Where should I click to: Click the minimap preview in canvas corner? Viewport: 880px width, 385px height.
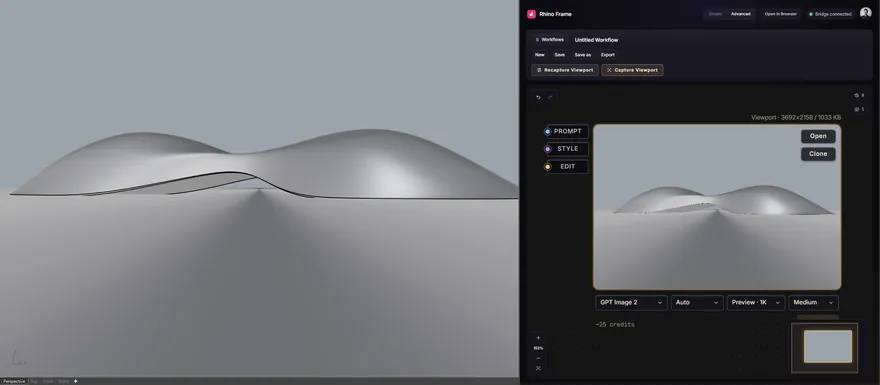coord(824,347)
